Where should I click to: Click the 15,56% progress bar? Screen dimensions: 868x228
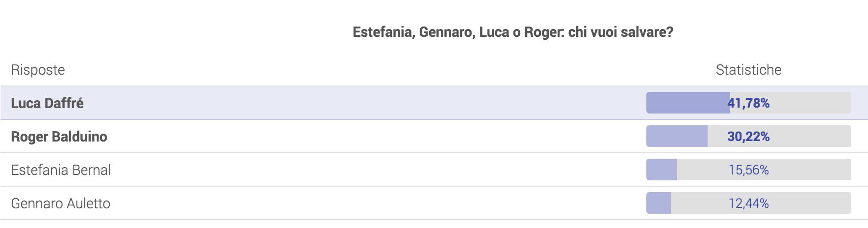click(x=748, y=170)
